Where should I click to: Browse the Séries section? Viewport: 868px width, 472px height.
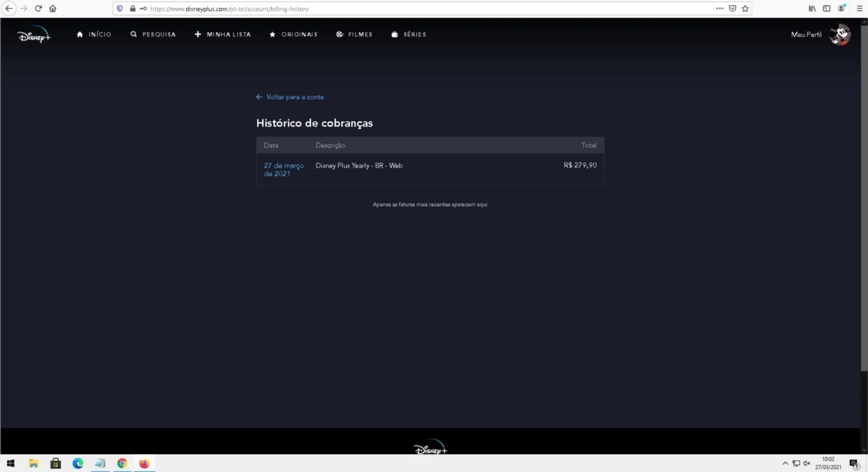(409, 34)
